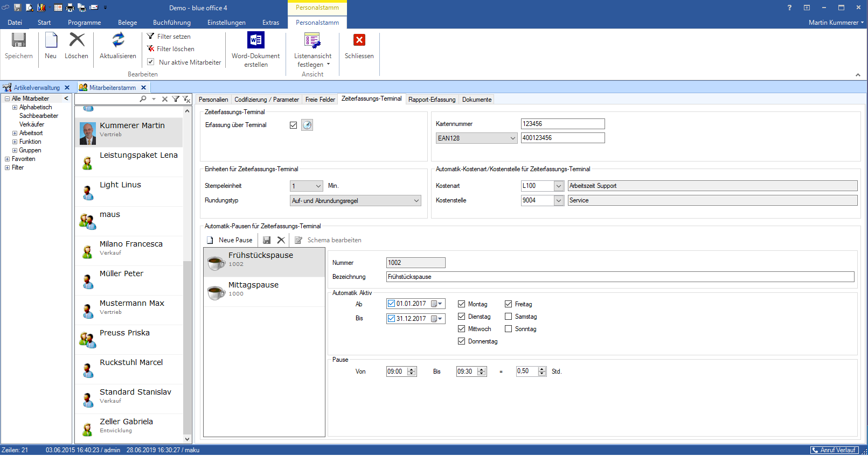868x456 pixels.
Task: Create a new record with Neu icon
Action: (51, 40)
